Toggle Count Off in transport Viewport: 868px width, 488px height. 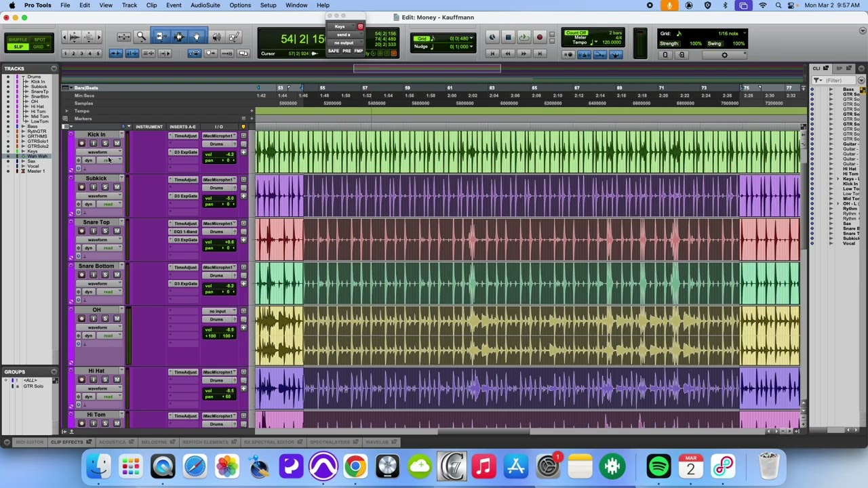click(x=576, y=33)
